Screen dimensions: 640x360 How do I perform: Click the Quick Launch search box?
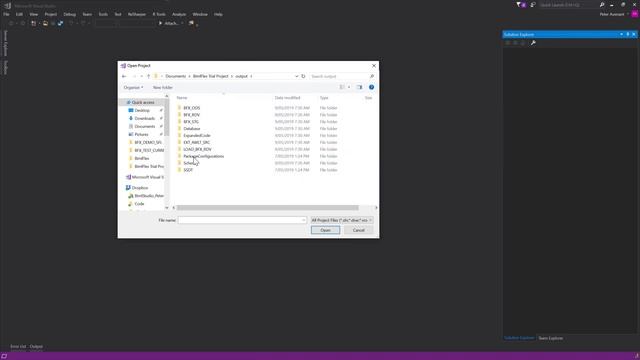point(568,5)
